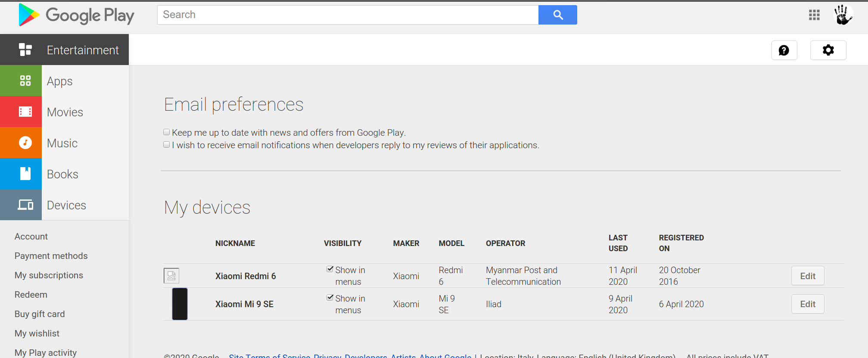Open the blue Books tile
Screen dimensions: 868x358
[21, 174]
